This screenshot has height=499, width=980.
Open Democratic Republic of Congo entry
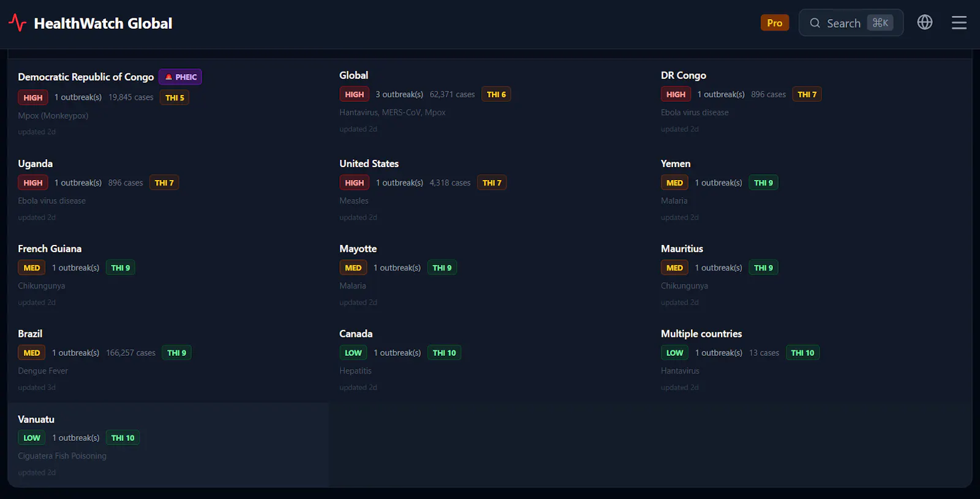pos(86,77)
